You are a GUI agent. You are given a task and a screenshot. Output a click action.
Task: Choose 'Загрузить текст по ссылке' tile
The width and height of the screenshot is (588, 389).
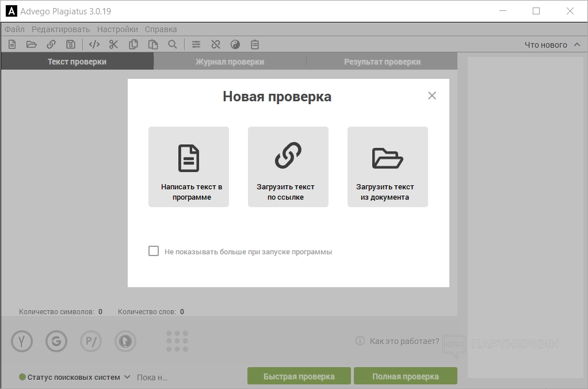[288, 167]
